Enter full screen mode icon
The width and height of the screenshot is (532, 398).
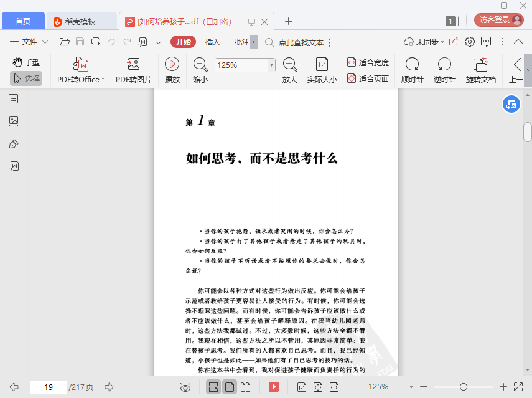coord(518,387)
